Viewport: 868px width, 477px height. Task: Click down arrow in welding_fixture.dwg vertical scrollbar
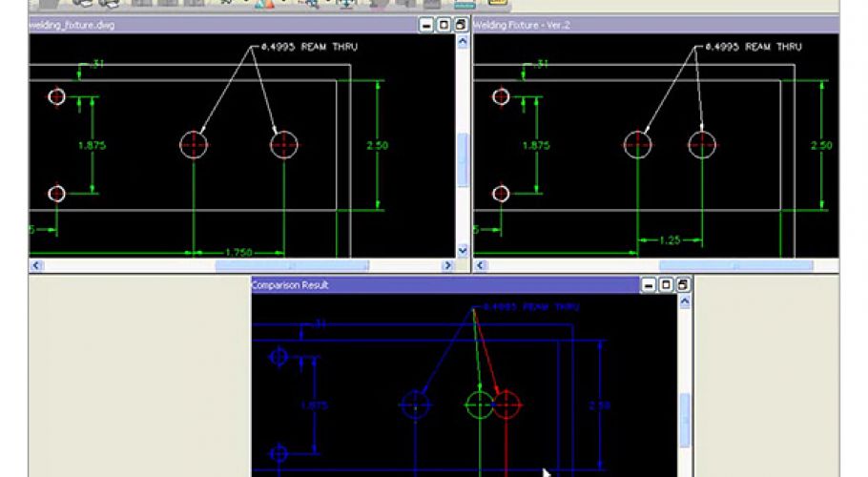coord(463,251)
